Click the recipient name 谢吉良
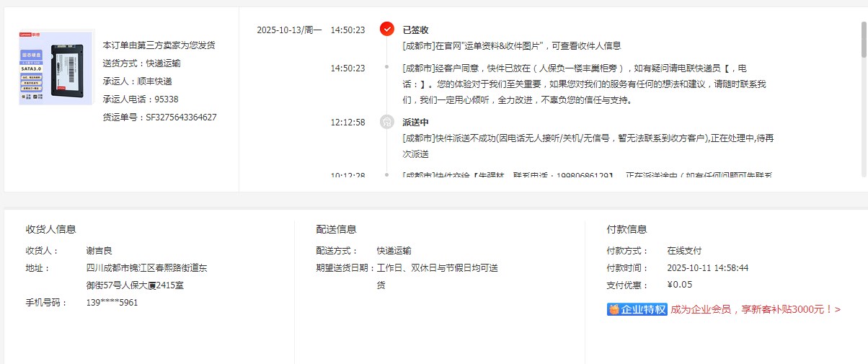Image resolution: width=868 pixels, height=364 pixels. click(x=99, y=251)
